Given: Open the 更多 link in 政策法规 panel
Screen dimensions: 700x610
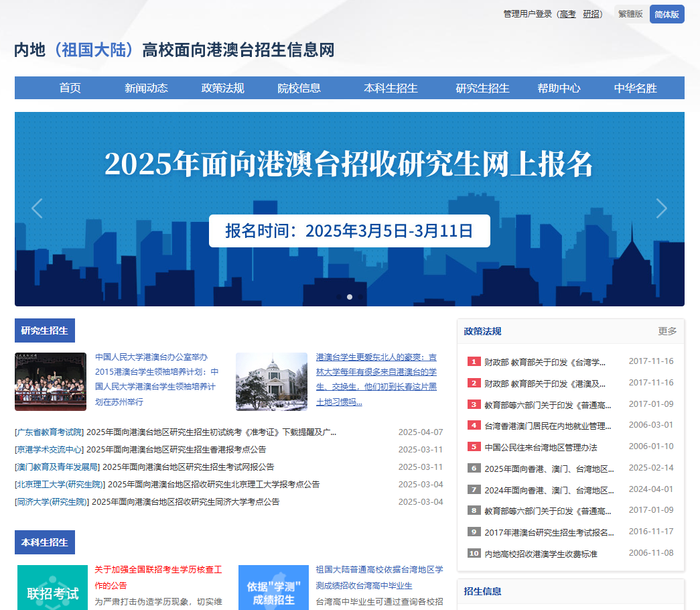Looking at the screenshot, I should 667,331.
